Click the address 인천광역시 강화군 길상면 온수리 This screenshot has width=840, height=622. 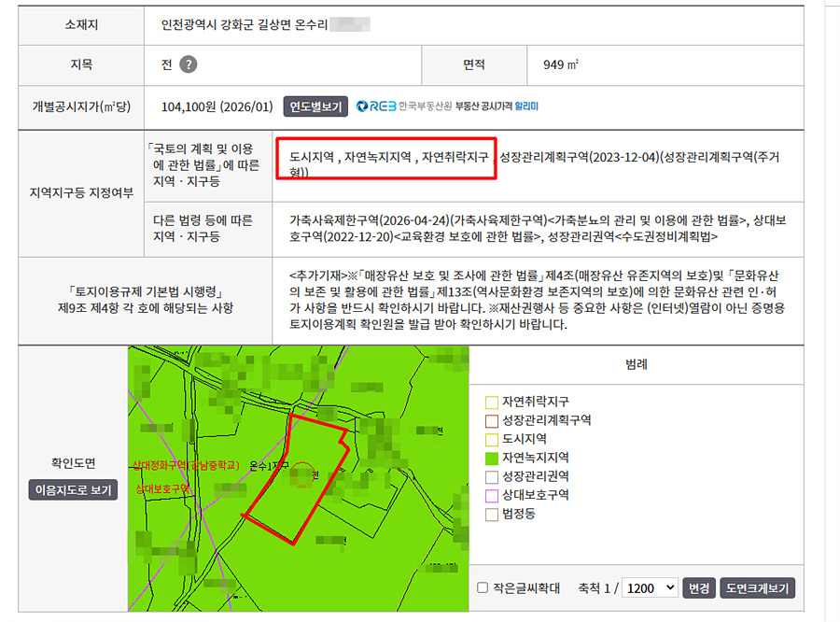245,24
